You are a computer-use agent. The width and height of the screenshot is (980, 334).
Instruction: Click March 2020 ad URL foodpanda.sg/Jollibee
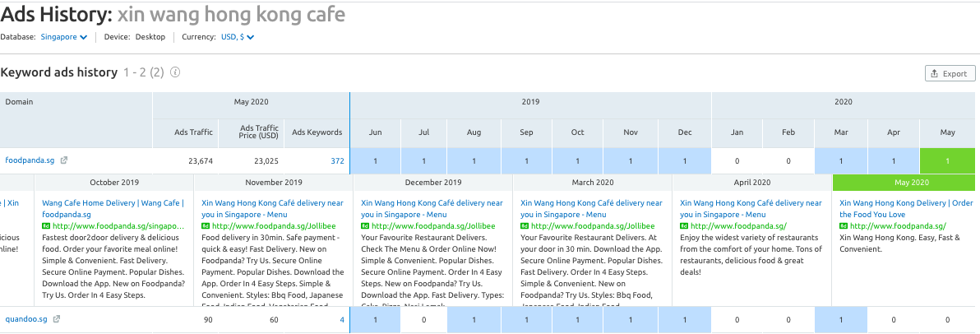pos(593,225)
